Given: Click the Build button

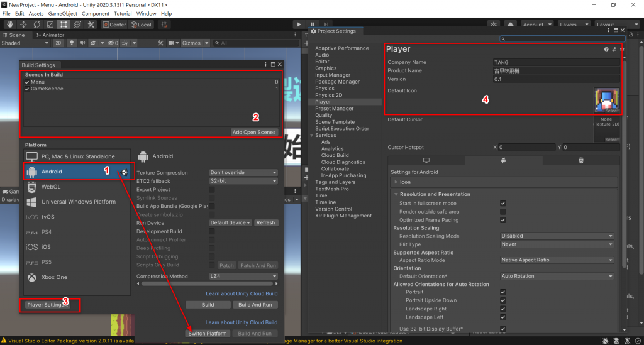Looking at the screenshot, I should click(208, 305).
